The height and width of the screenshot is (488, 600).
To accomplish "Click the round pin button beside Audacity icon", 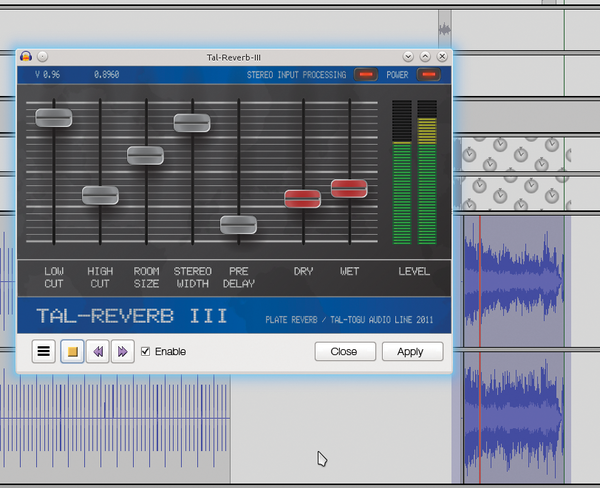I will pos(42,57).
